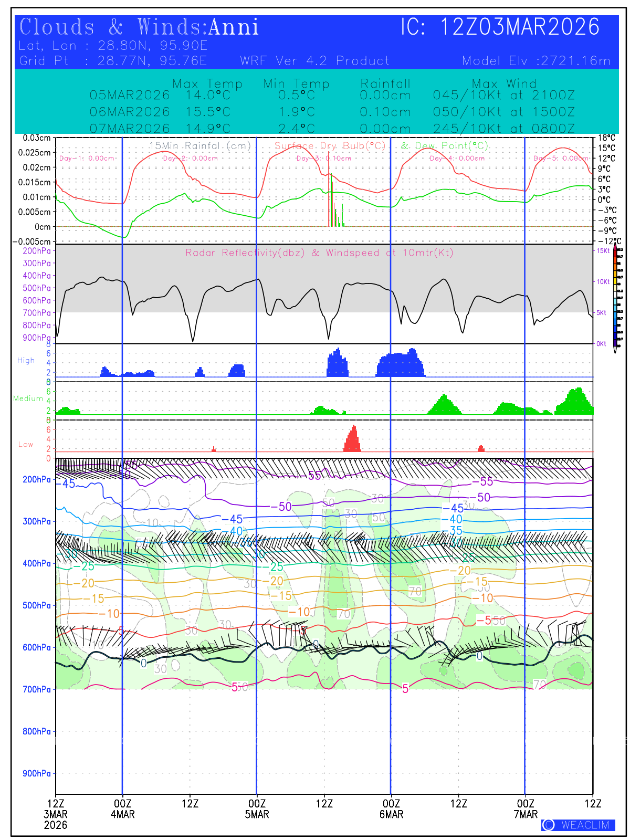Click the 245/10Kt at 0800Z wind value

coord(503,129)
